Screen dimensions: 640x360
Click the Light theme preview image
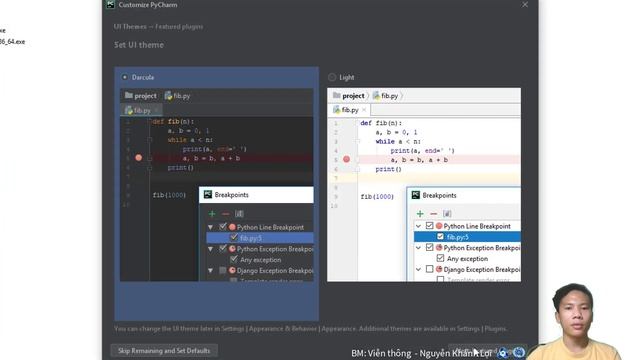tap(424, 184)
